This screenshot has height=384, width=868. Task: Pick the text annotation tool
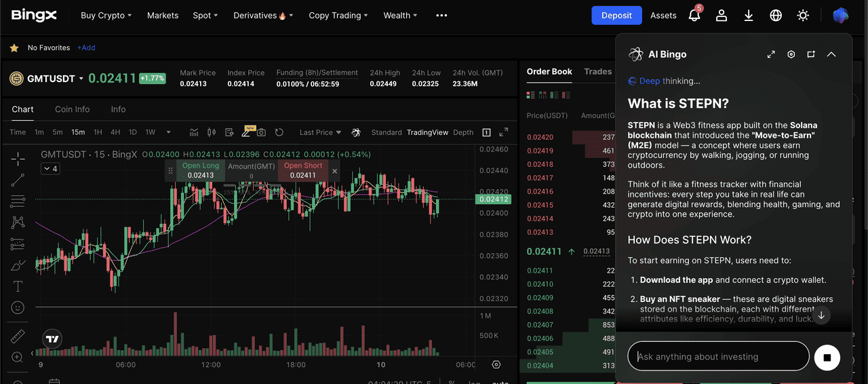coord(18,286)
